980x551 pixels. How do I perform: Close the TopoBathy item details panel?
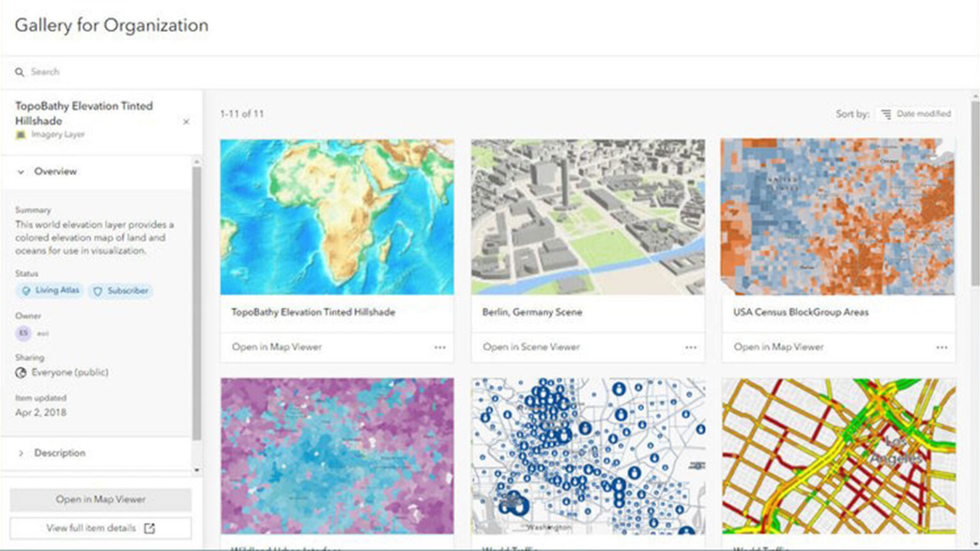(186, 121)
